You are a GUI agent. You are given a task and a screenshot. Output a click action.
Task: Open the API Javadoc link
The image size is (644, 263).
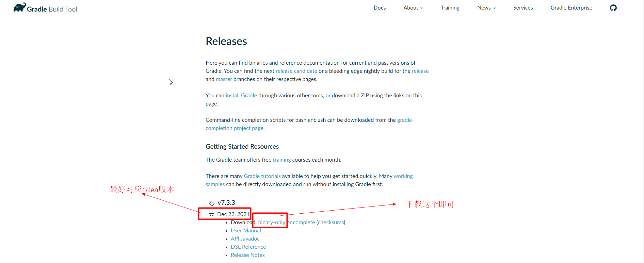click(245, 239)
